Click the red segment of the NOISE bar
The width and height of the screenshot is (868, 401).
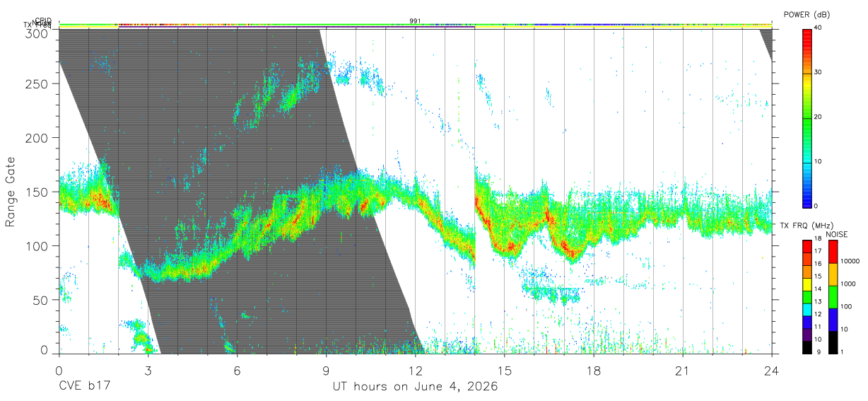(833, 252)
